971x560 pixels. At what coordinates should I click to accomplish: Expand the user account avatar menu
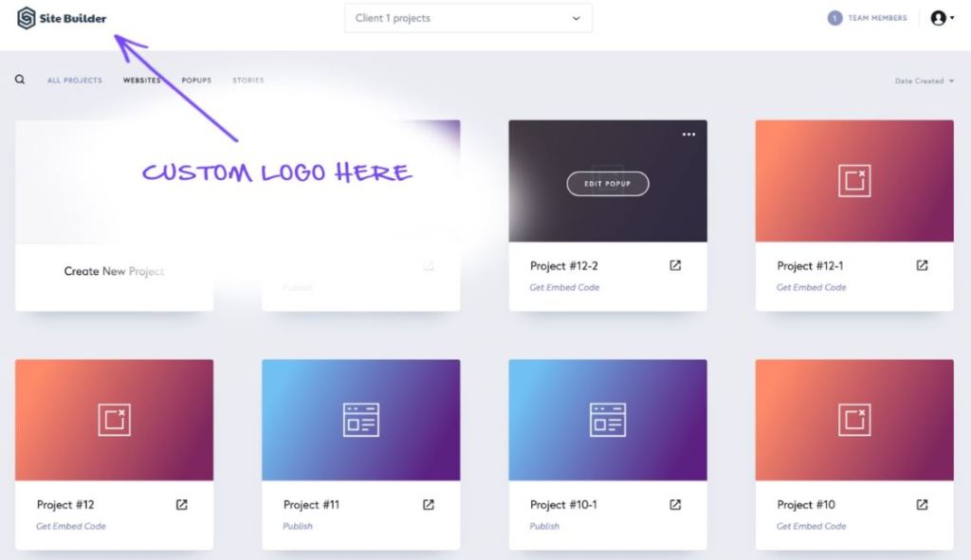tap(941, 18)
